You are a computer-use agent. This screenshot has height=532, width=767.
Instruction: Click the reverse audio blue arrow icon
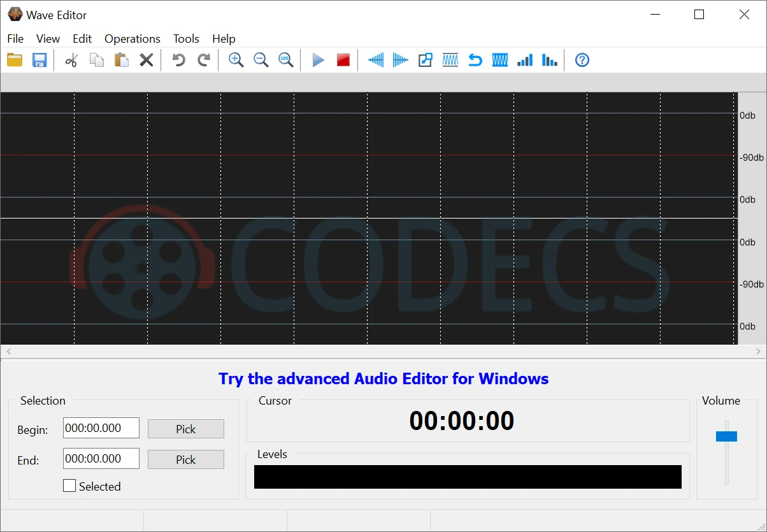[x=475, y=60]
